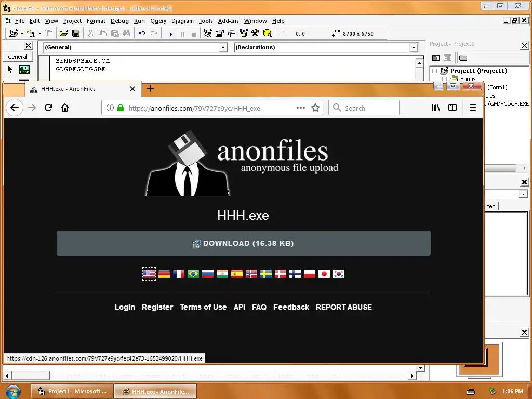
Task: Open the REPORT ABUSE link
Action: [x=344, y=307]
